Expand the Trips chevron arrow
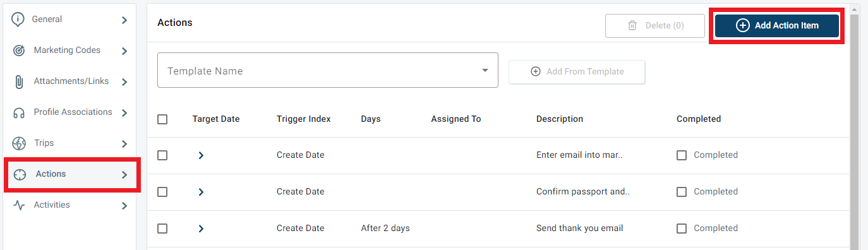868x250 pixels. tap(124, 144)
